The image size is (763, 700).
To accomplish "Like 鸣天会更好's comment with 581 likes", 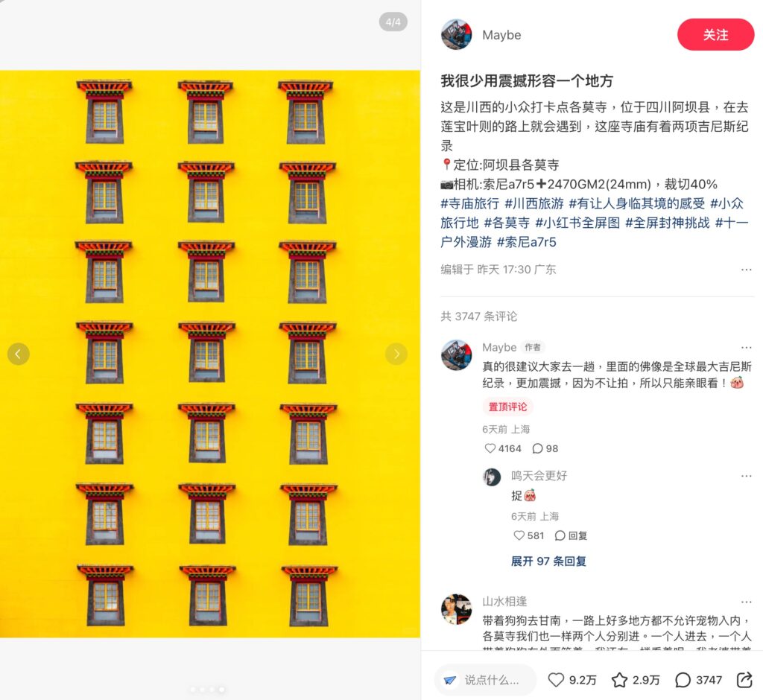I will (519, 535).
